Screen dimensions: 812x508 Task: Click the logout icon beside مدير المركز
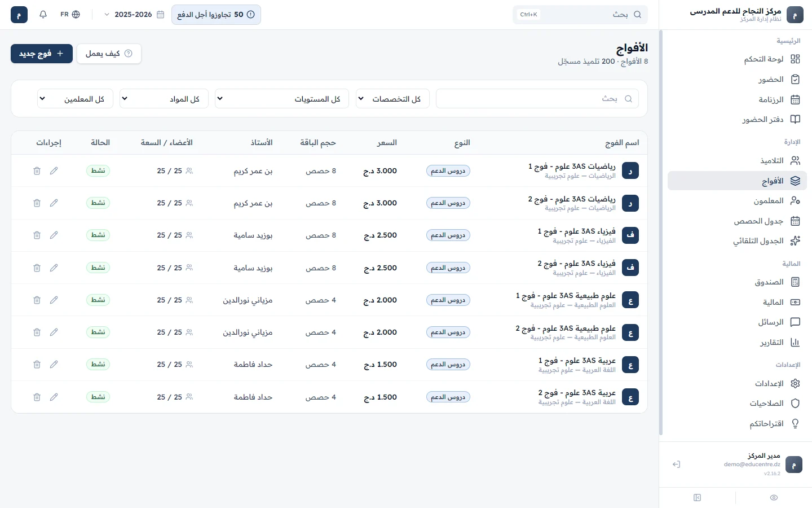(x=677, y=465)
